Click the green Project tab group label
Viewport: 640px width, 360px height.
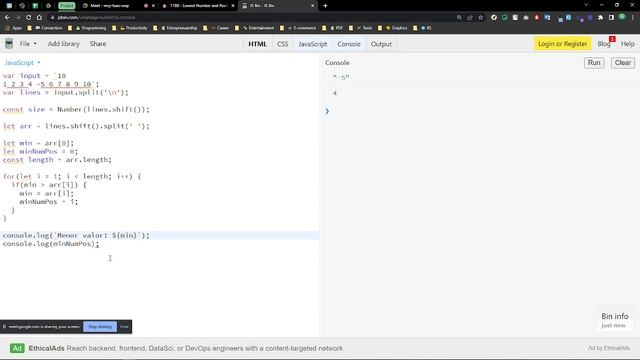[x=67, y=6]
